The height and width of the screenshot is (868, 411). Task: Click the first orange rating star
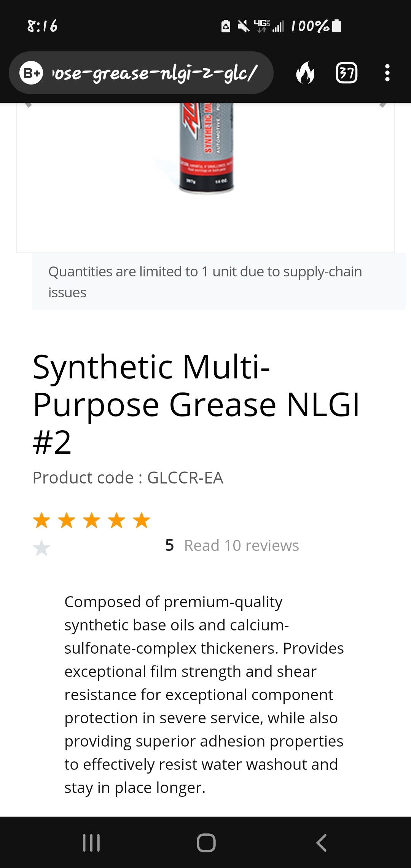click(41, 520)
